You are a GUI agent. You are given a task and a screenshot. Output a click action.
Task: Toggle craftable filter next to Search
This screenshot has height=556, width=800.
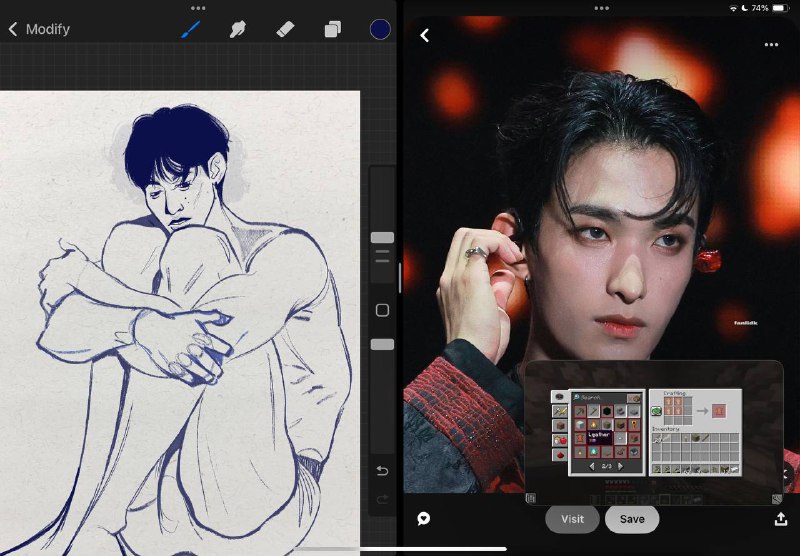click(x=635, y=398)
